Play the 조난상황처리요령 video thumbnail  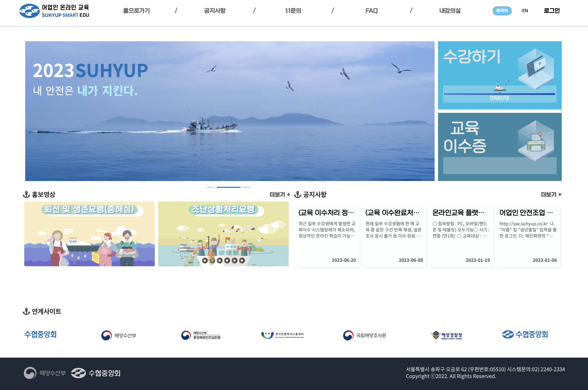(223, 234)
